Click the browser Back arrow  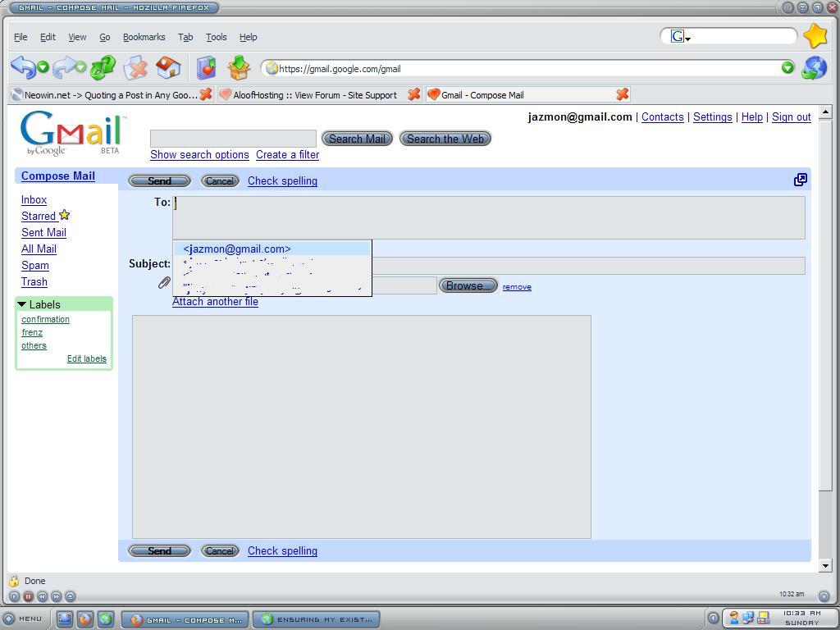[x=22, y=67]
